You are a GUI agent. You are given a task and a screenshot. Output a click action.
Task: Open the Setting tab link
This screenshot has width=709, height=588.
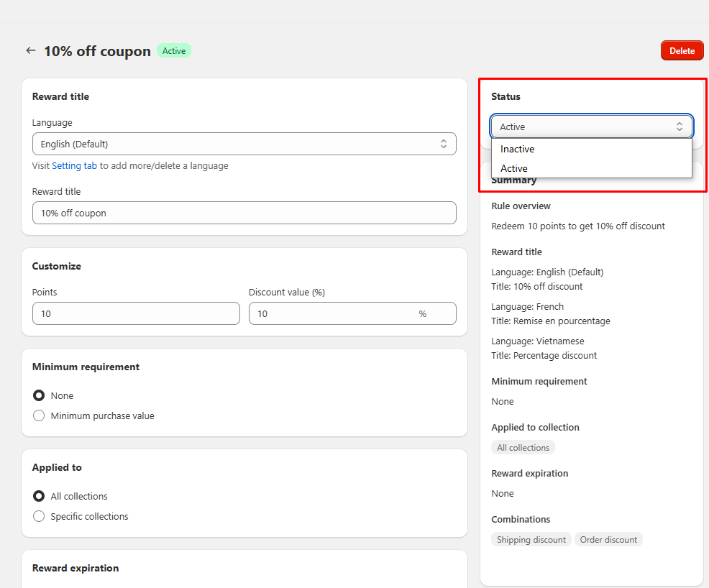pyautogui.click(x=74, y=165)
